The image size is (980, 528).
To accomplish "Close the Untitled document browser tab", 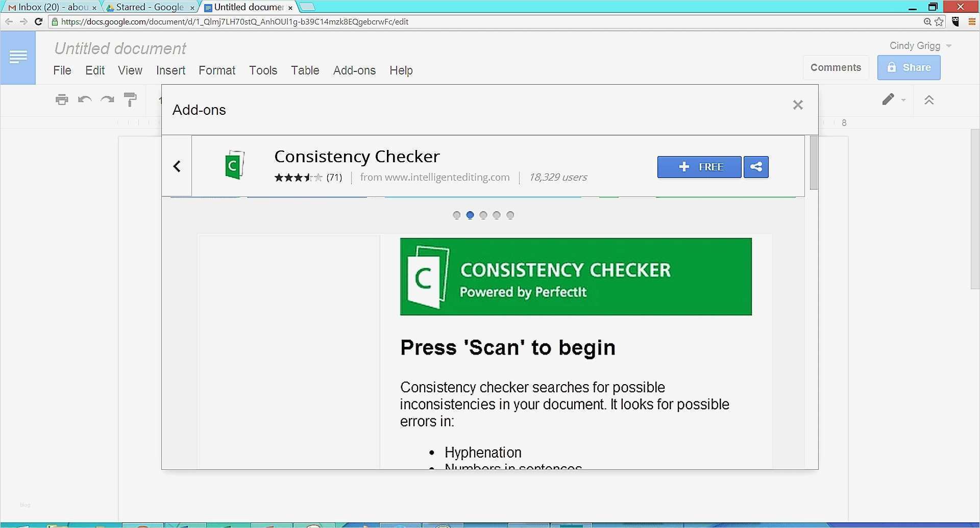I will pyautogui.click(x=290, y=8).
